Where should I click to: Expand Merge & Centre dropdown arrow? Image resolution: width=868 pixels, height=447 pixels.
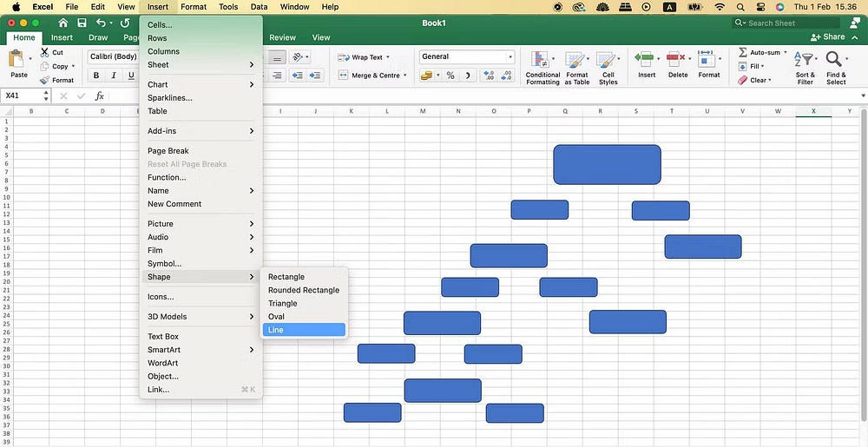pos(405,76)
